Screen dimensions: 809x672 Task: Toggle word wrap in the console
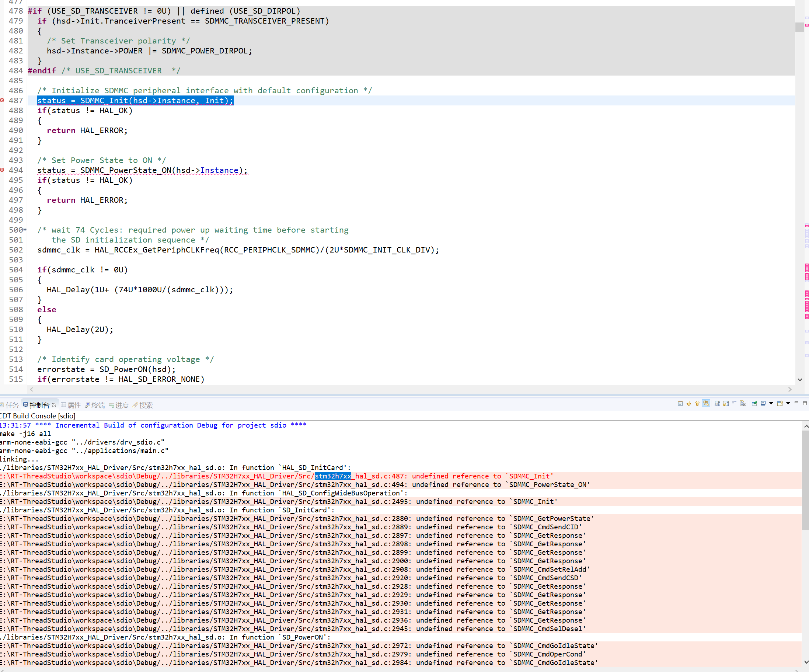(735, 403)
